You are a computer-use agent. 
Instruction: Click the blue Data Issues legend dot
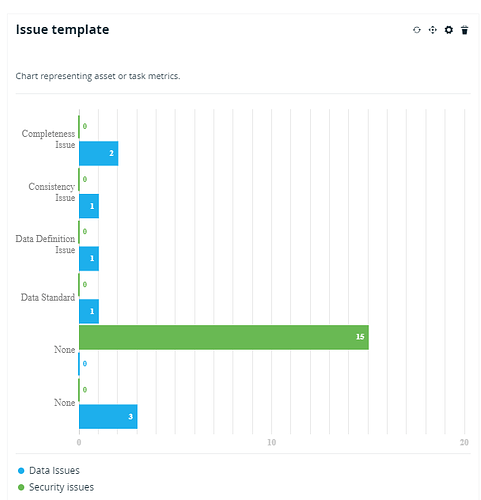[21, 471]
